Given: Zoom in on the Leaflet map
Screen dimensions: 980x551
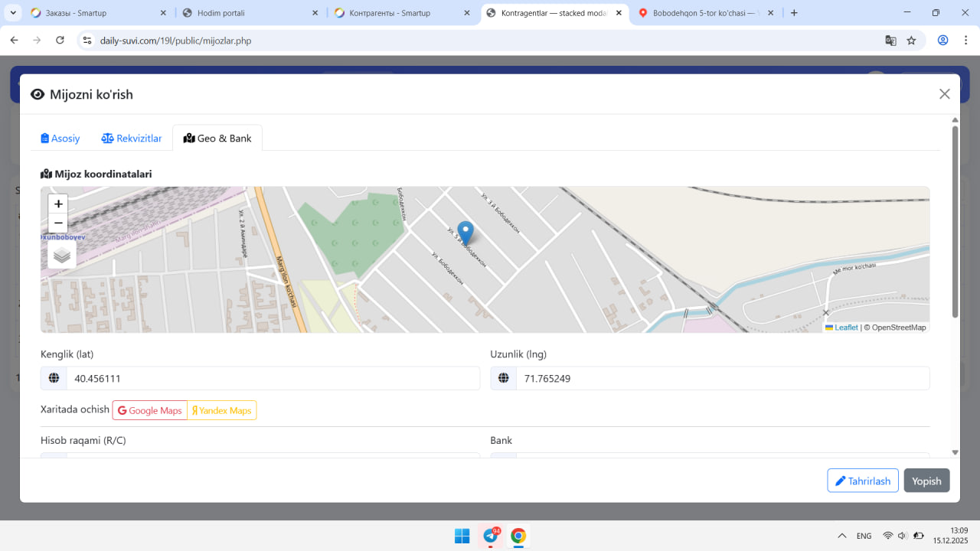Looking at the screenshot, I should click(58, 204).
